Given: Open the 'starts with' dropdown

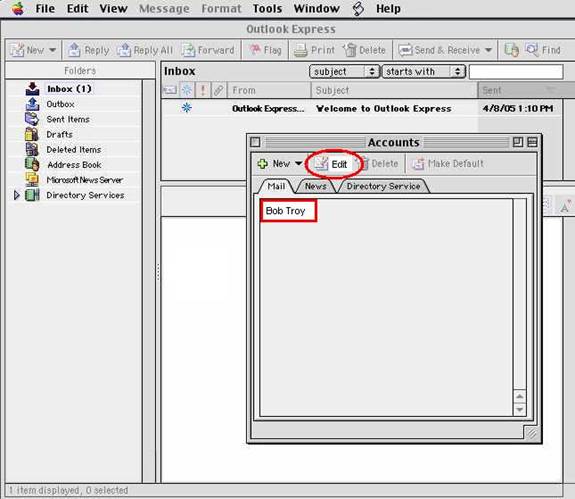Looking at the screenshot, I should 424,71.
